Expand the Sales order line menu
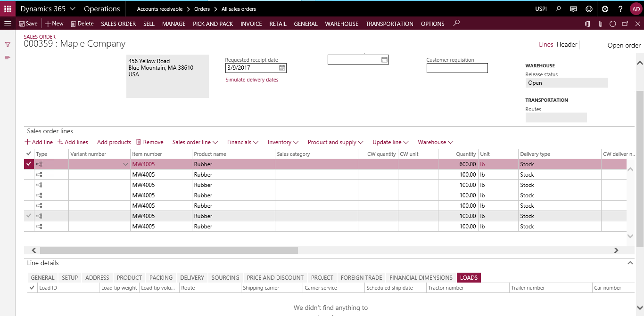Viewport: 644px width, 316px height. coord(195,142)
